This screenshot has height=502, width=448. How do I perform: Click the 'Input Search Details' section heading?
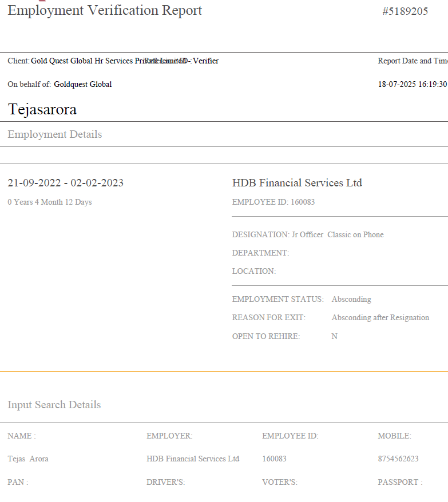point(54,405)
